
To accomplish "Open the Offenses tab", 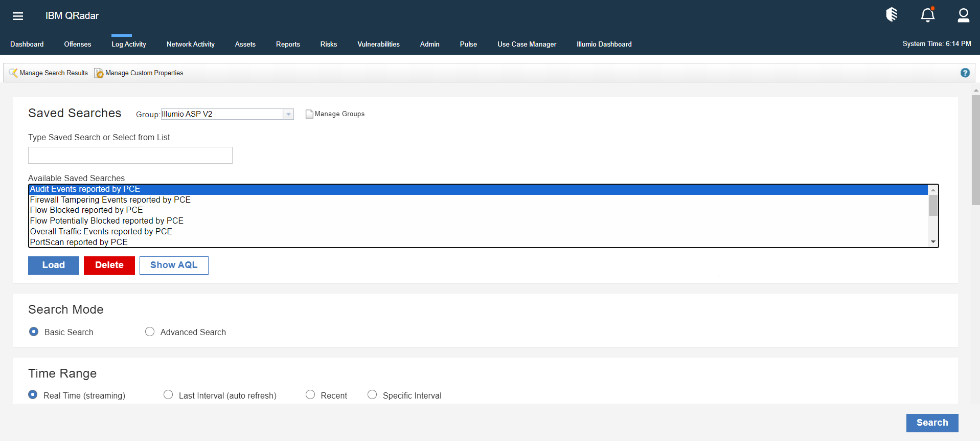I will [78, 45].
